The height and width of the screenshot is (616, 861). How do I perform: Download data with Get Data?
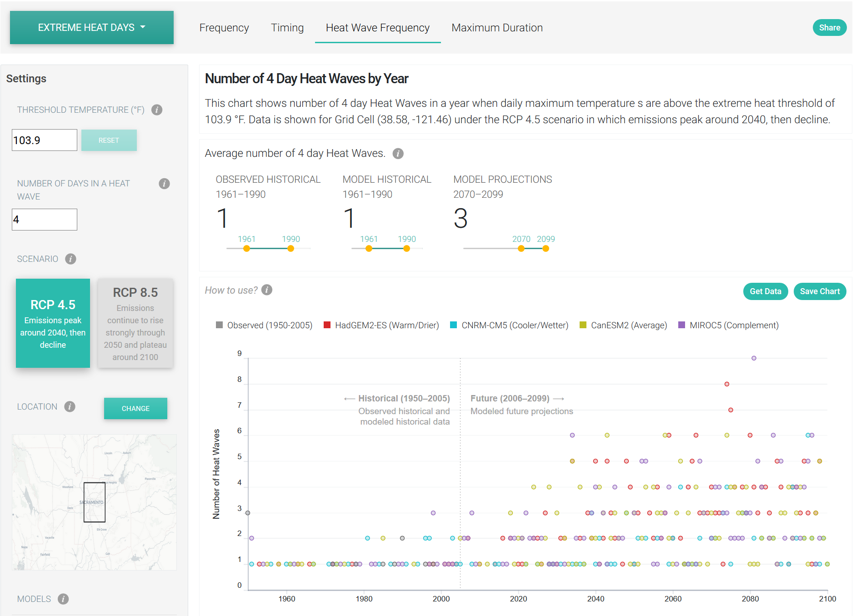point(765,291)
